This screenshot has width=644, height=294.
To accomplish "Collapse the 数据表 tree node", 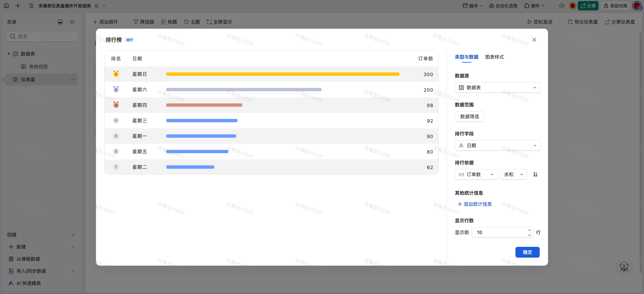I will click(9, 54).
